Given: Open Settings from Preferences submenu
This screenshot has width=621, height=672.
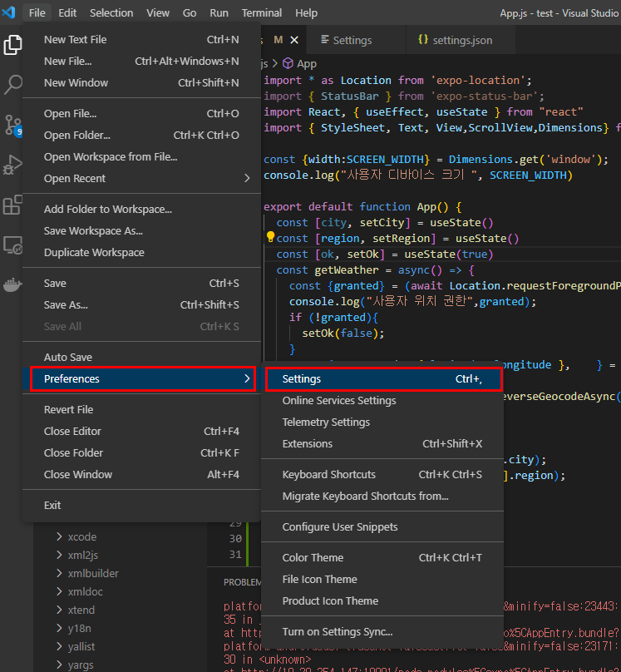Looking at the screenshot, I should (x=382, y=379).
